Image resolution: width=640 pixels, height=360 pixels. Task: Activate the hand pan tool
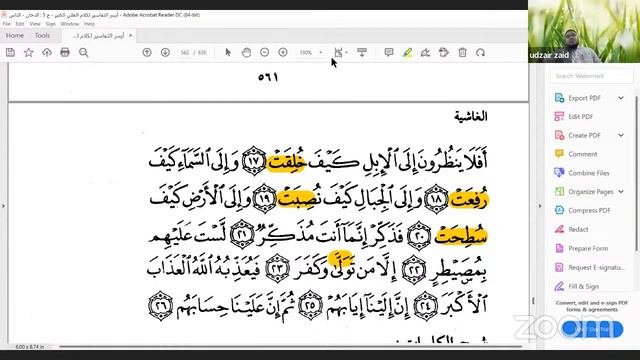click(x=247, y=52)
